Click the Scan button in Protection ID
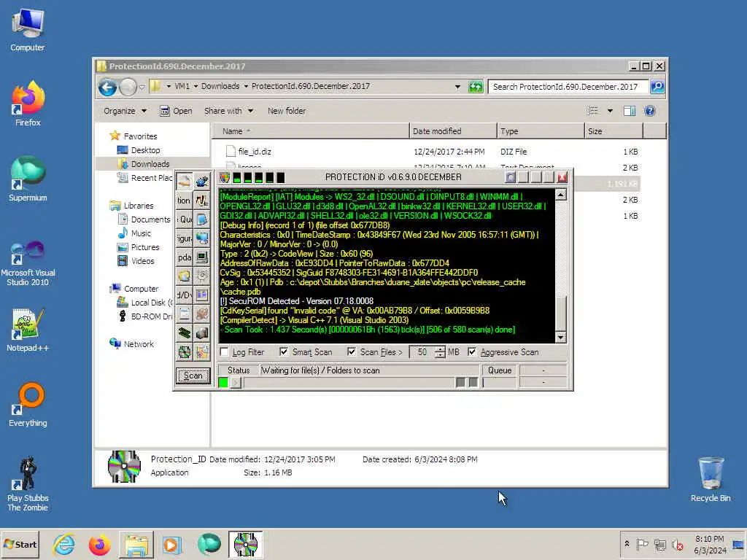 pos(193,376)
